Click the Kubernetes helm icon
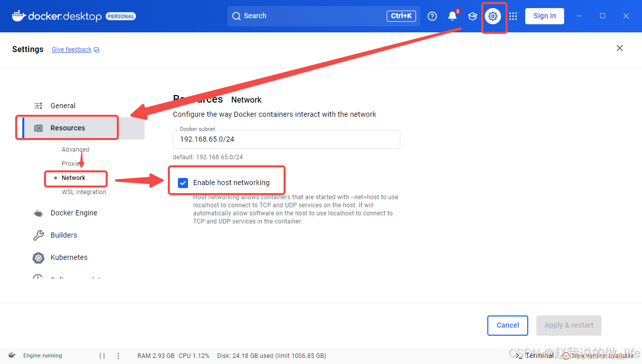The width and height of the screenshot is (642, 364). [38, 257]
